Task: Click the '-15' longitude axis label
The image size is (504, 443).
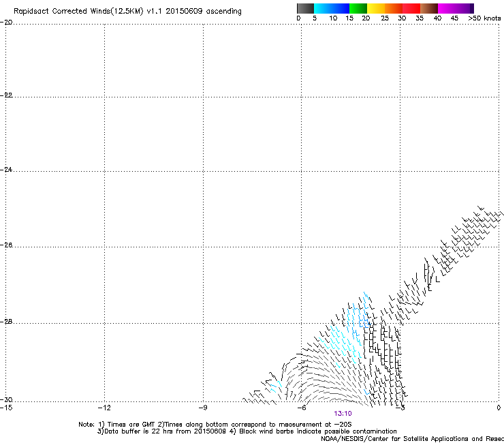Action: [6, 408]
